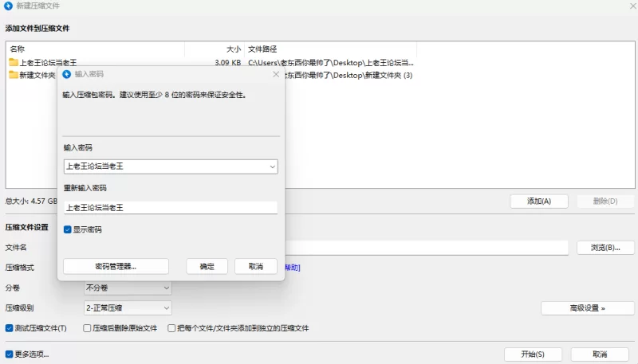
Task: Confirm password with 确定 button
Action: pos(207,267)
